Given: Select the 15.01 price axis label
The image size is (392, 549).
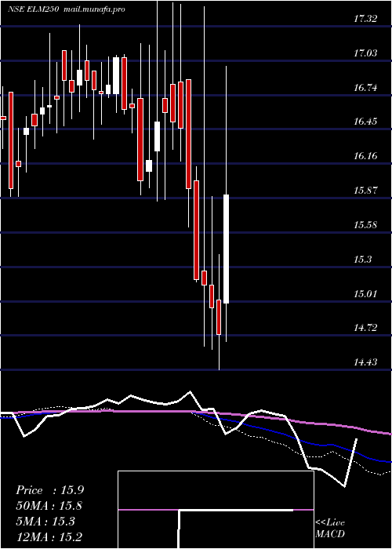Looking at the screenshot, I should coord(365,294).
